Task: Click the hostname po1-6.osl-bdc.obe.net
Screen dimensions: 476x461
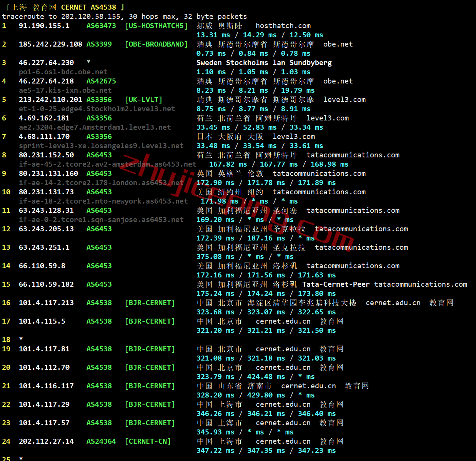Action: [63, 72]
